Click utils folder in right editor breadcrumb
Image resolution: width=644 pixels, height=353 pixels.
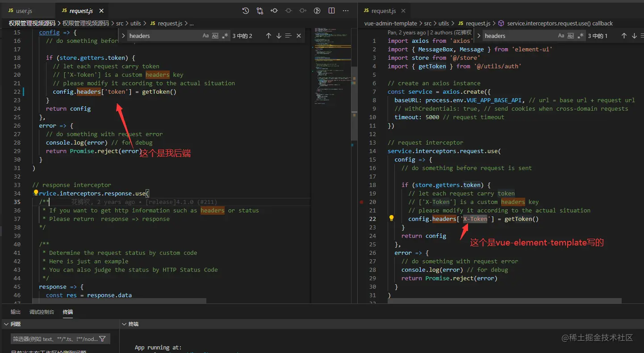click(x=443, y=23)
